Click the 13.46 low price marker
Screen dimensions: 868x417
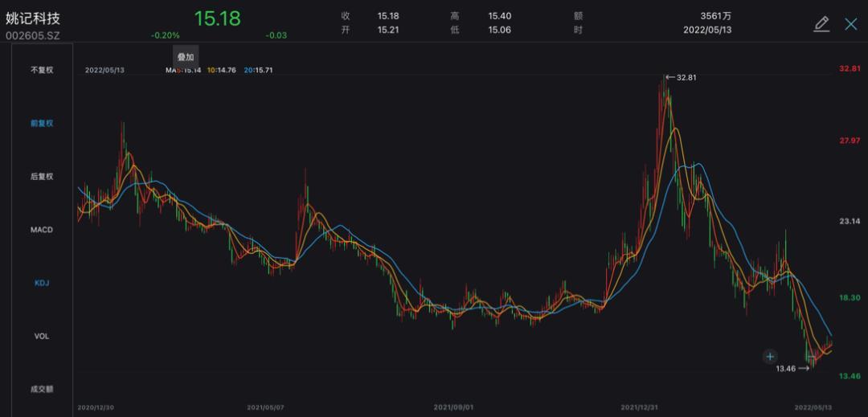click(x=785, y=369)
